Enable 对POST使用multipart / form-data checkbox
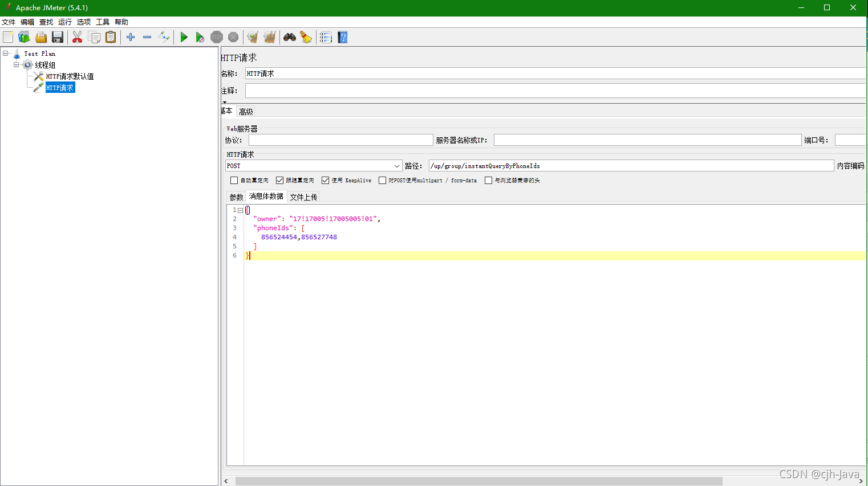 pos(382,180)
